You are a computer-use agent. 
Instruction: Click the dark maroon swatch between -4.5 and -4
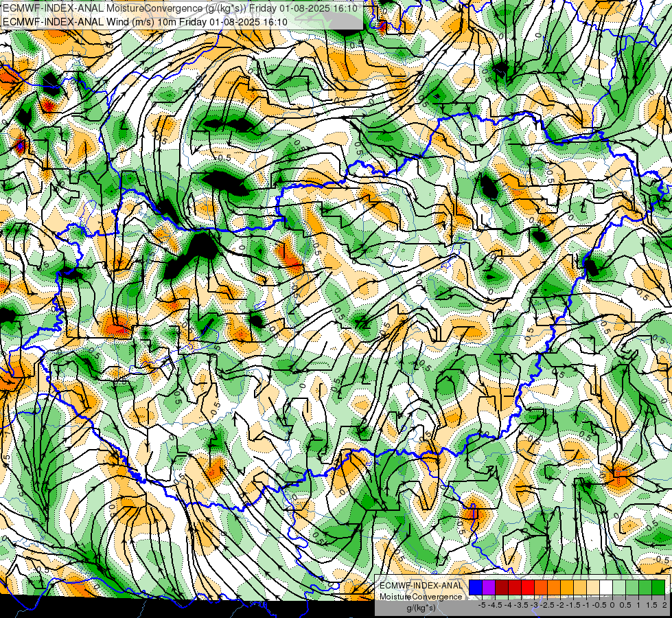502,587
